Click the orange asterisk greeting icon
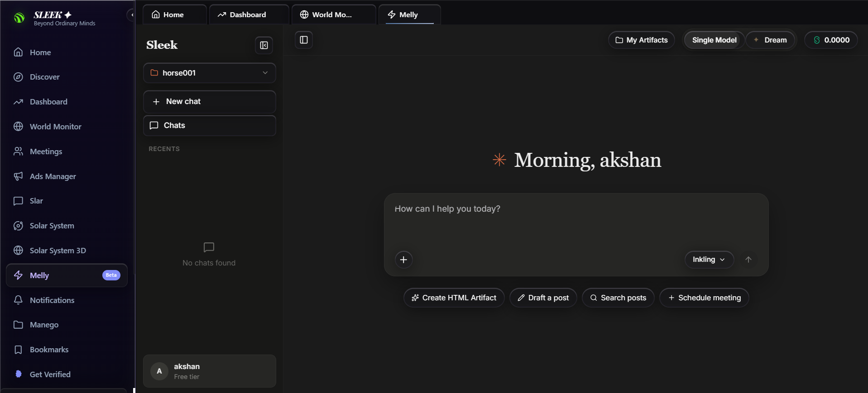This screenshot has height=393, width=868. [499, 160]
